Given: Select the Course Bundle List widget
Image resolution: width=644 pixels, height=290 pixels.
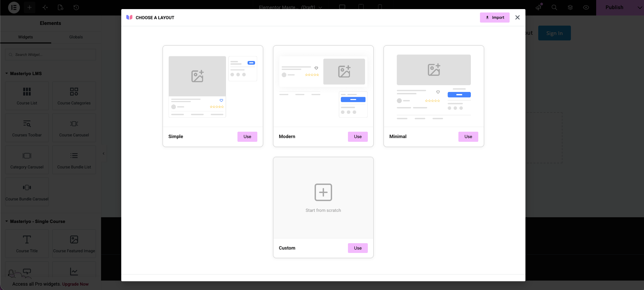Looking at the screenshot, I should coord(74,160).
